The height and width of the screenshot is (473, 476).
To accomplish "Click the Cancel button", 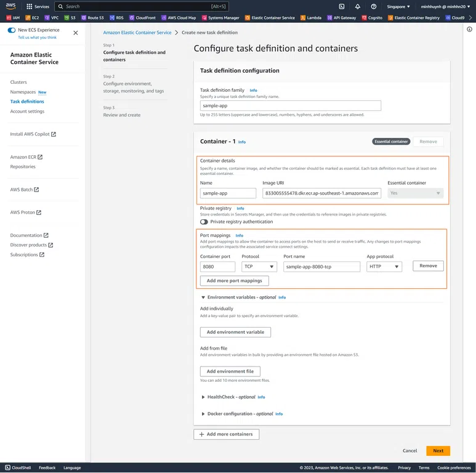I will pyautogui.click(x=409, y=451).
